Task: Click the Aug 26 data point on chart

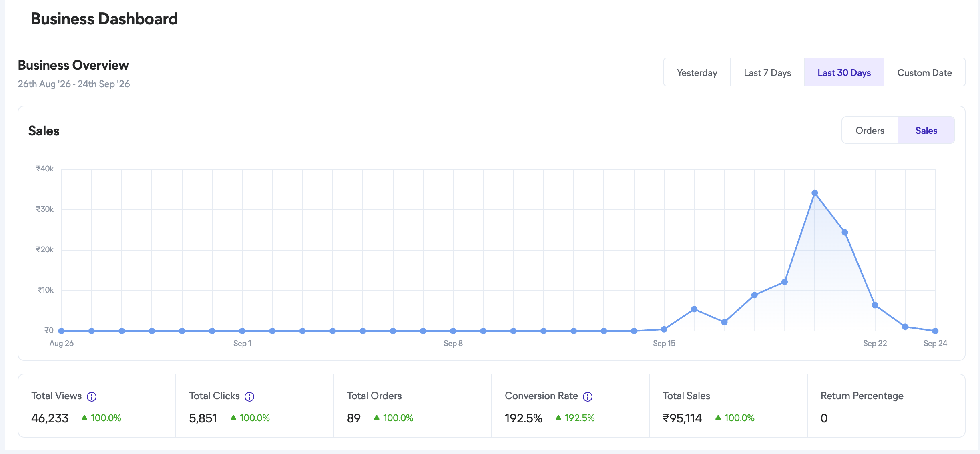Action: pyautogui.click(x=62, y=331)
